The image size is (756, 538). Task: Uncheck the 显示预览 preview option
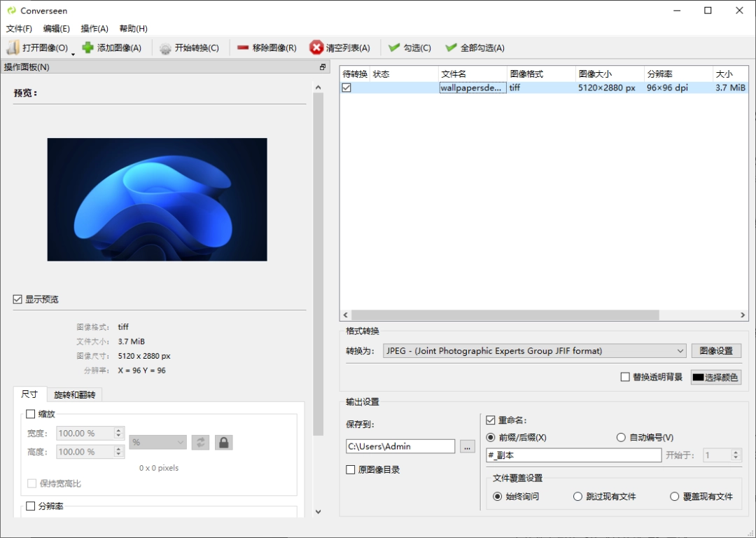(16, 298)
